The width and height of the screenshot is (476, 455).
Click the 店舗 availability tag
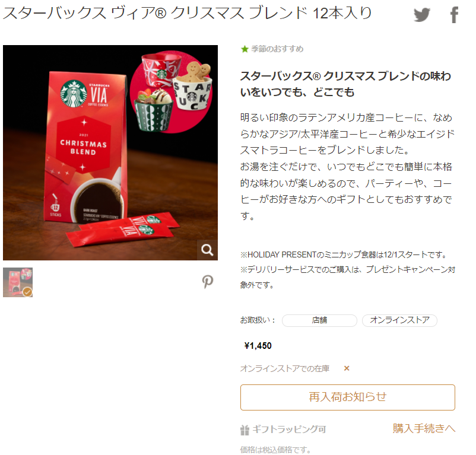click(319, 320)
